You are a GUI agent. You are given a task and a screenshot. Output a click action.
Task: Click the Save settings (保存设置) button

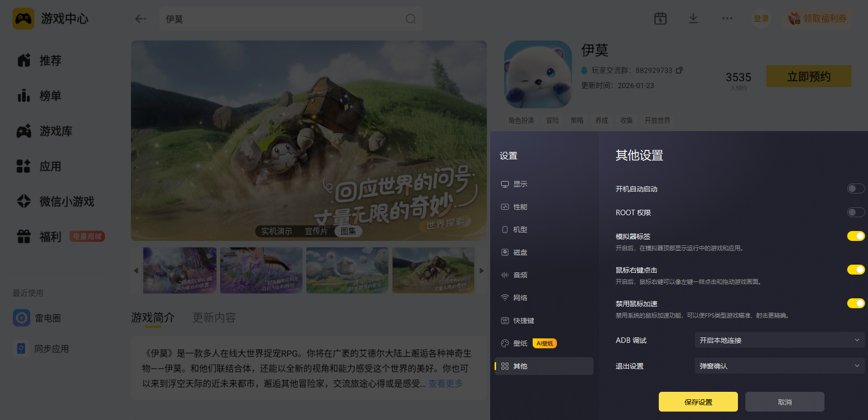click(x=698, y=402)
